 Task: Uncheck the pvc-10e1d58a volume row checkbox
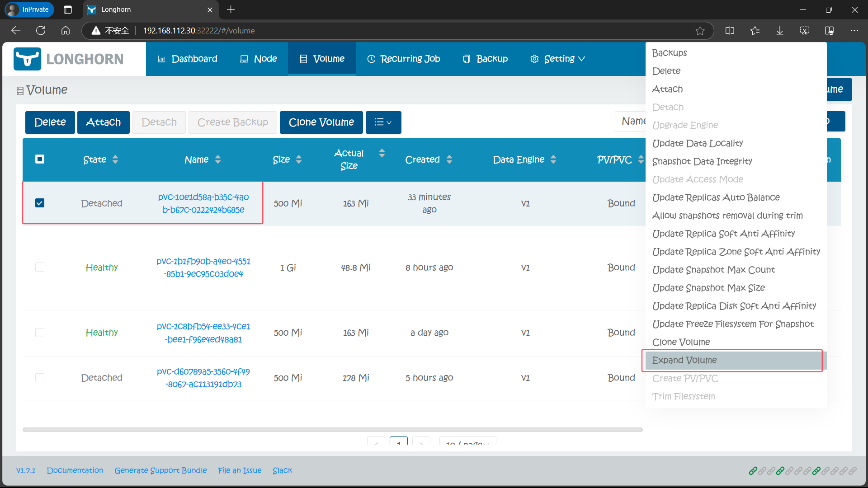tap(40, 203)
